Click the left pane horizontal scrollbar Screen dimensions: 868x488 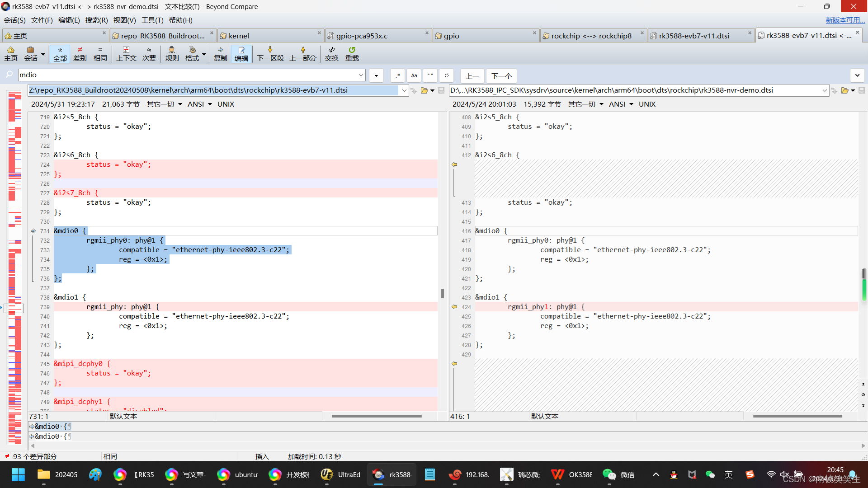coord(376,416)
